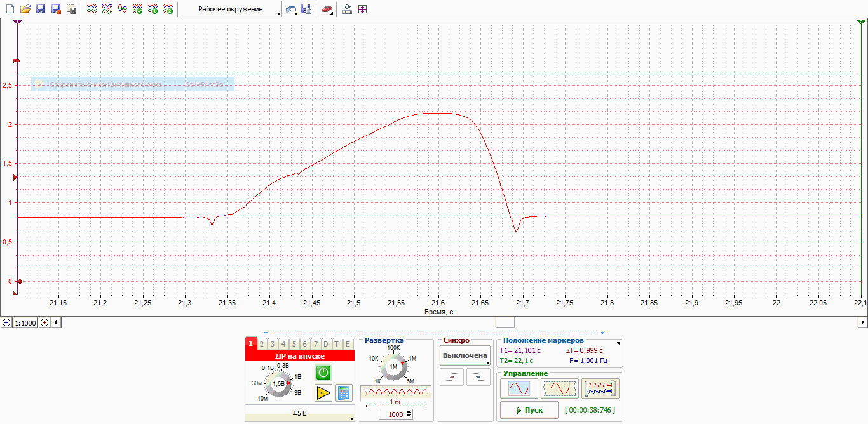The width and height of the screenshot is (868, 424).
Task: Click the waveforms icon with green checkmark
Action: coord(137,10)
